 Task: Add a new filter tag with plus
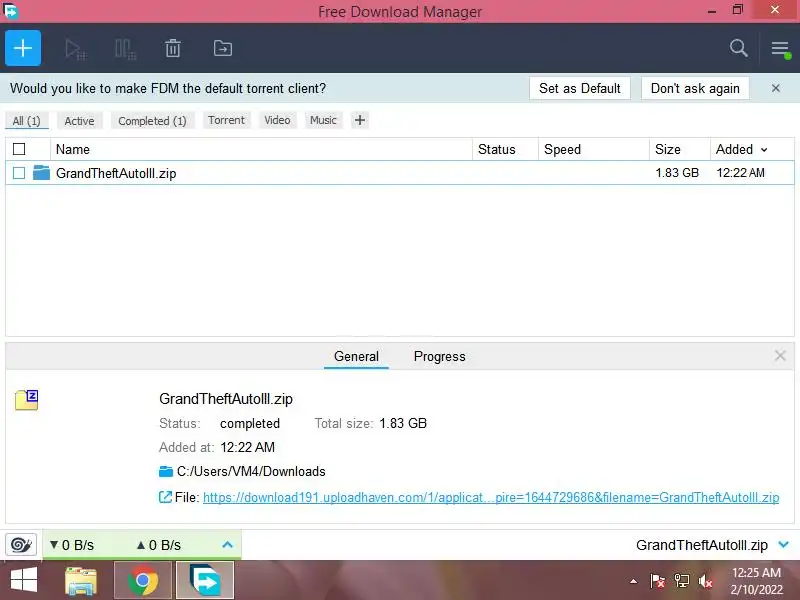(360, 120)
